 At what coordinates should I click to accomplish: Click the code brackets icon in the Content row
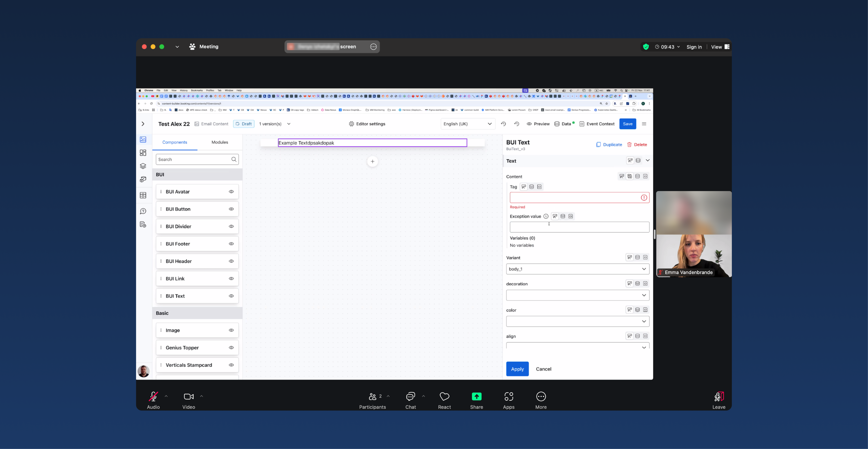click(645, 176)
